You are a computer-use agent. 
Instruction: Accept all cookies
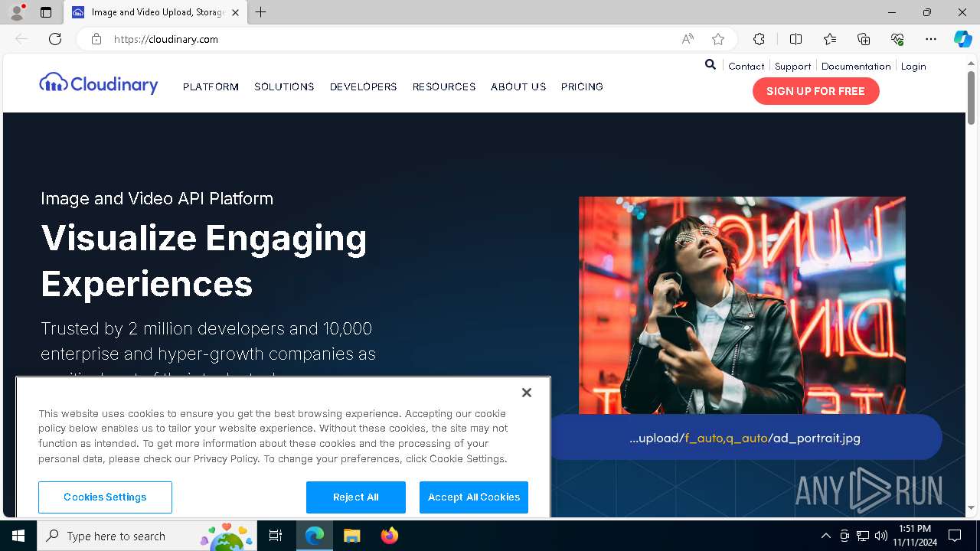pos(474,497)
